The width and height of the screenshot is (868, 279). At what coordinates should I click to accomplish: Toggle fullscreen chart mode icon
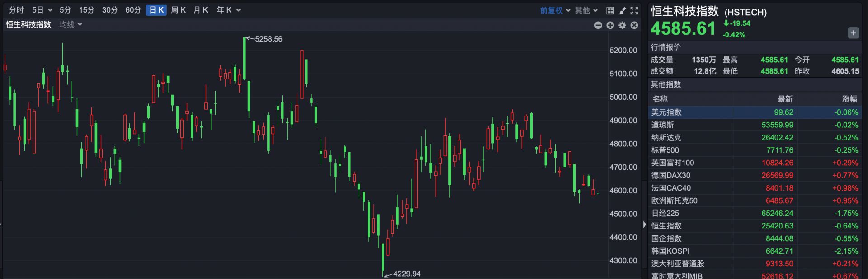634,10
